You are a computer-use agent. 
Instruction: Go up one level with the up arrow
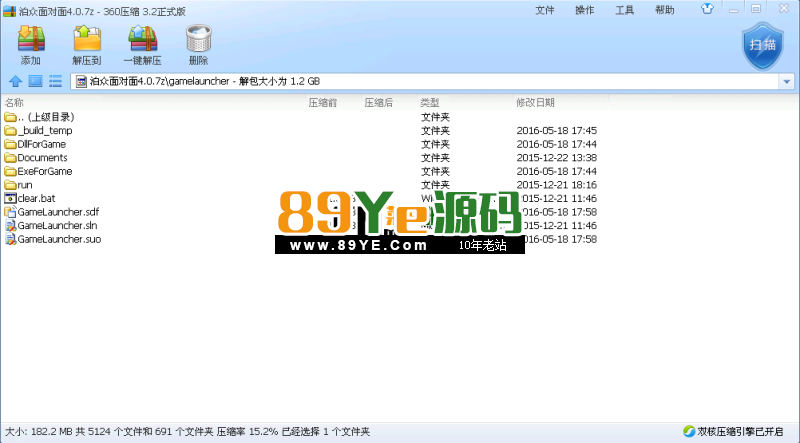(x=15, y=81)
